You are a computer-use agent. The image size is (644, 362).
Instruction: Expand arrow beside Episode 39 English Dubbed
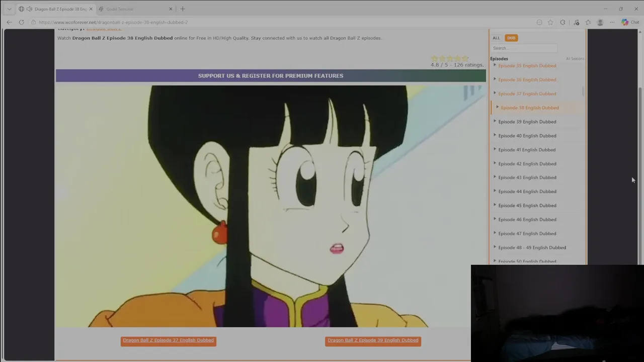(x=495, y=121)
